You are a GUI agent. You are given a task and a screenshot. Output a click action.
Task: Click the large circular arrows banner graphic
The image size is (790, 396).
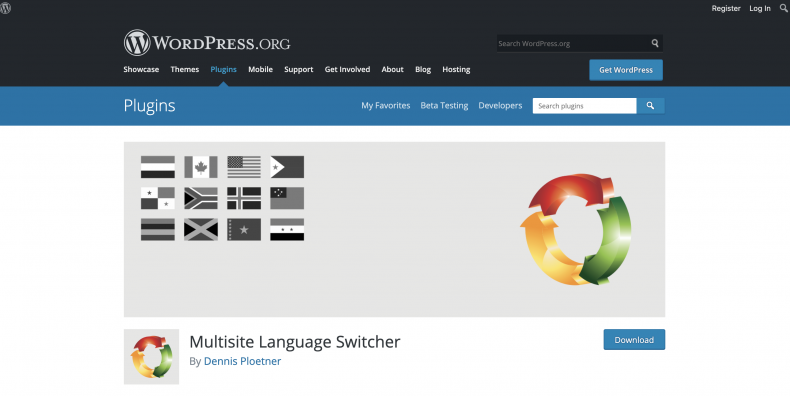576,229
